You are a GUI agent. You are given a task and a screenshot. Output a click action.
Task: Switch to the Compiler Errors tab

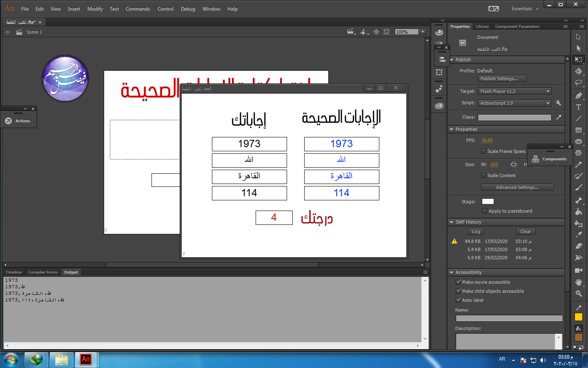click(x=43, y=272)
